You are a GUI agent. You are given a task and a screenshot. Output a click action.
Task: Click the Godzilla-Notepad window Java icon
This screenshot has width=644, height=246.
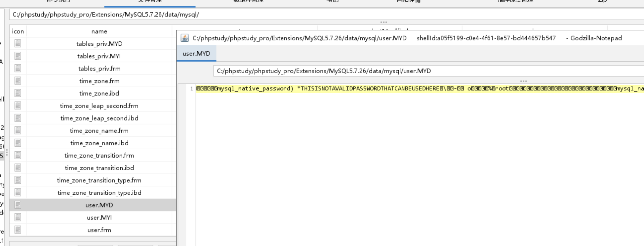184,38
